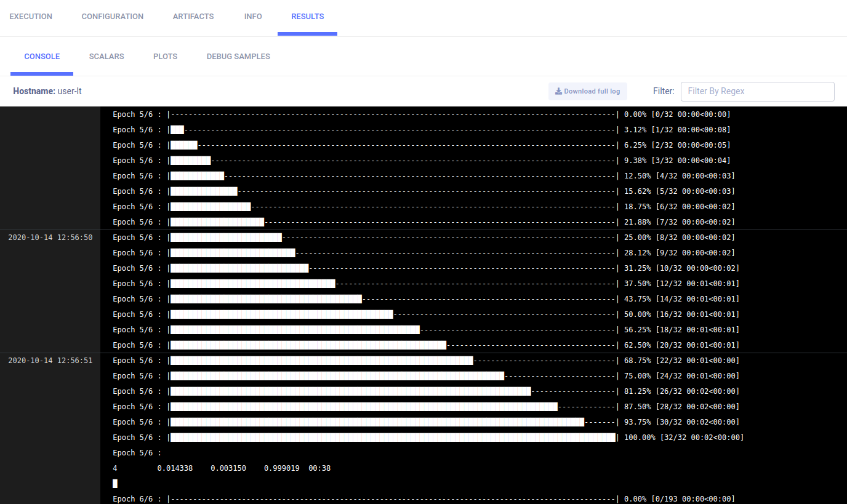Click the 100.00% completed progress bar
This screenshot has height=504, width=847.
393,438
